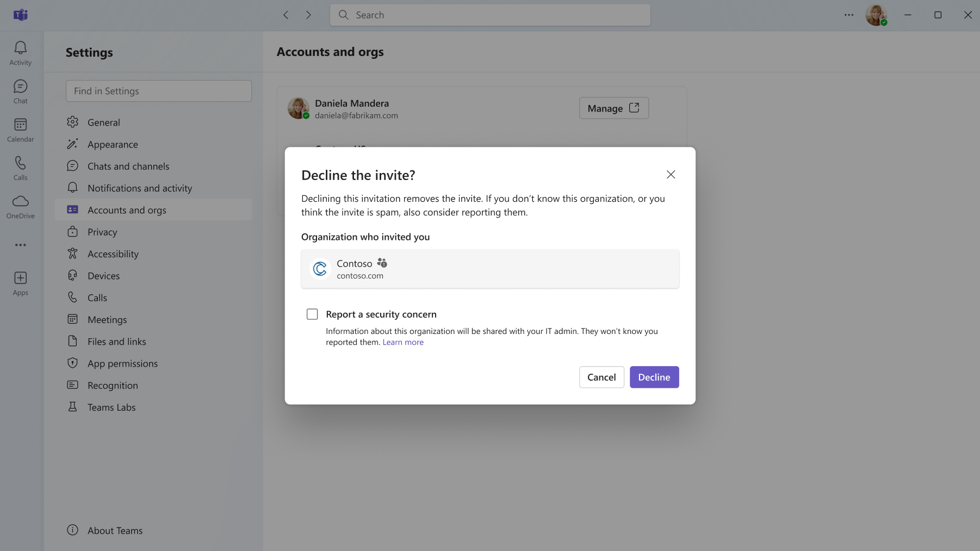This screenshot has width=980, height=551.
Task: Open the Activity feed in sidebar
Action: point(21,53)
